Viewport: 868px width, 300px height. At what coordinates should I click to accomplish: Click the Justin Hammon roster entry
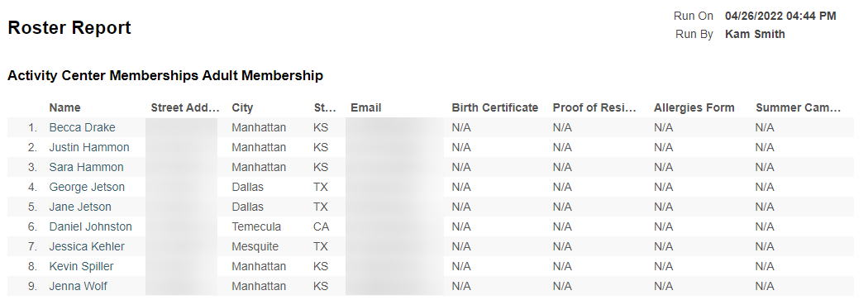click(89, 147)
